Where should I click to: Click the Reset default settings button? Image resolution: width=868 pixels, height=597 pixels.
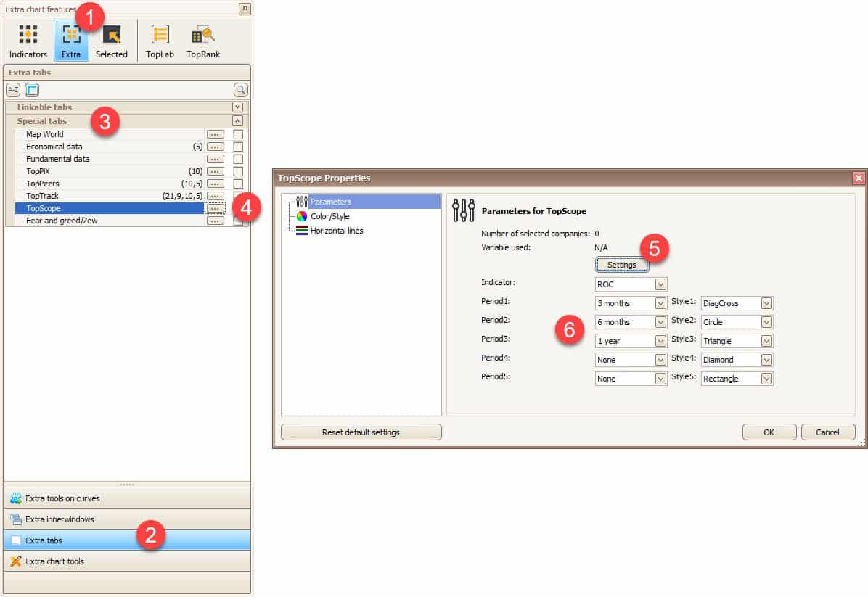(x=361, y=432)
